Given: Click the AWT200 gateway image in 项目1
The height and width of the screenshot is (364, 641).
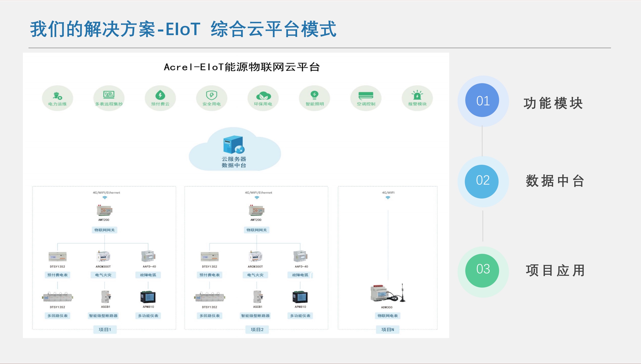Looking at the screenshot, I should (104, 210).
